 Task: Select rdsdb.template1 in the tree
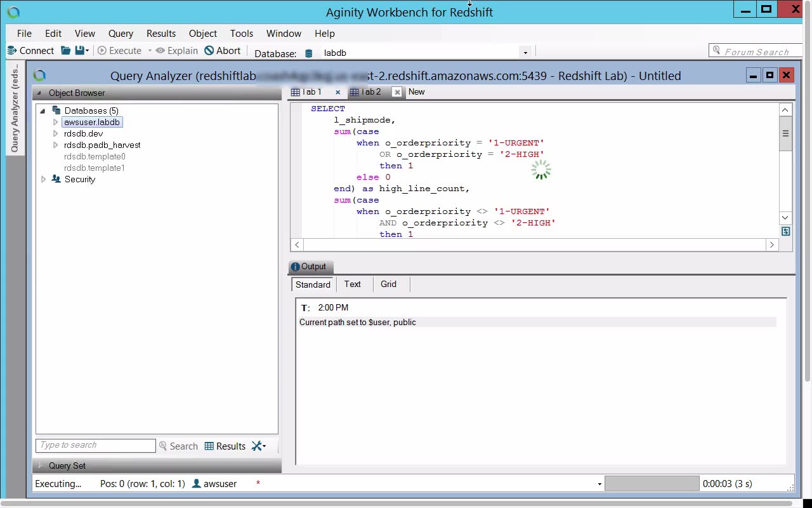pos(95,168)
